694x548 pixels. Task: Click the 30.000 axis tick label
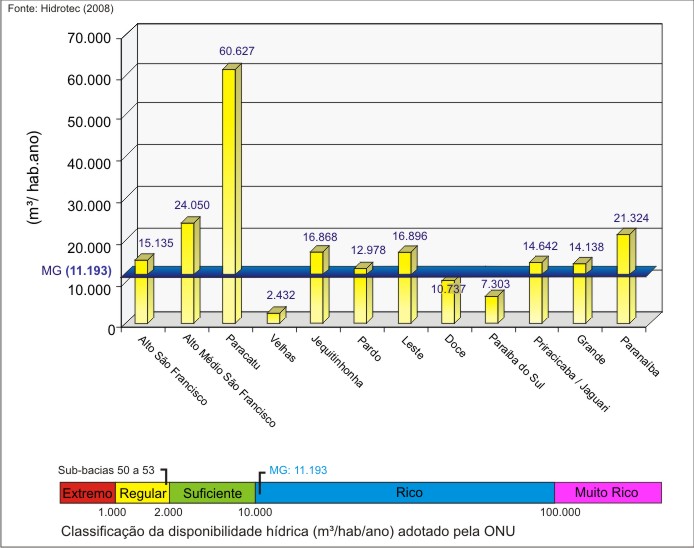[89, 205]
